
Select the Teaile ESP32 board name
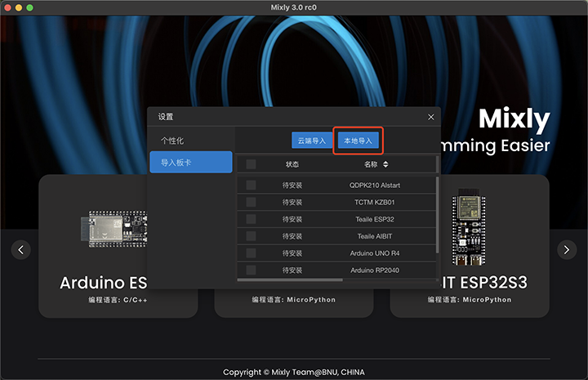click(x=375, y=219)
